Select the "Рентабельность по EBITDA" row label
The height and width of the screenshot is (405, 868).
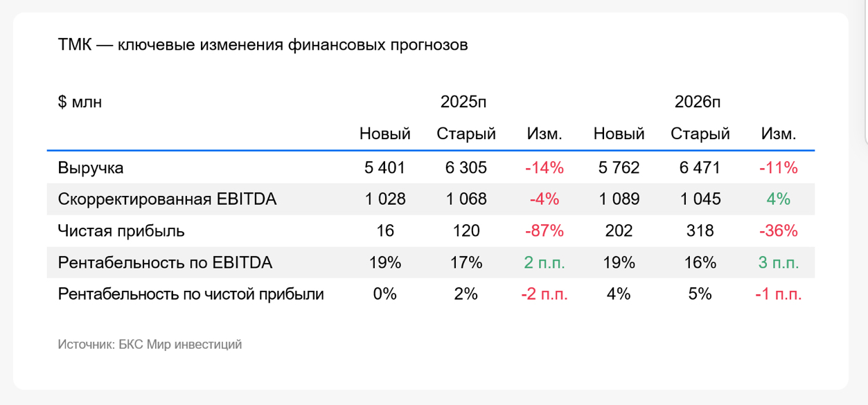point(165,263)
